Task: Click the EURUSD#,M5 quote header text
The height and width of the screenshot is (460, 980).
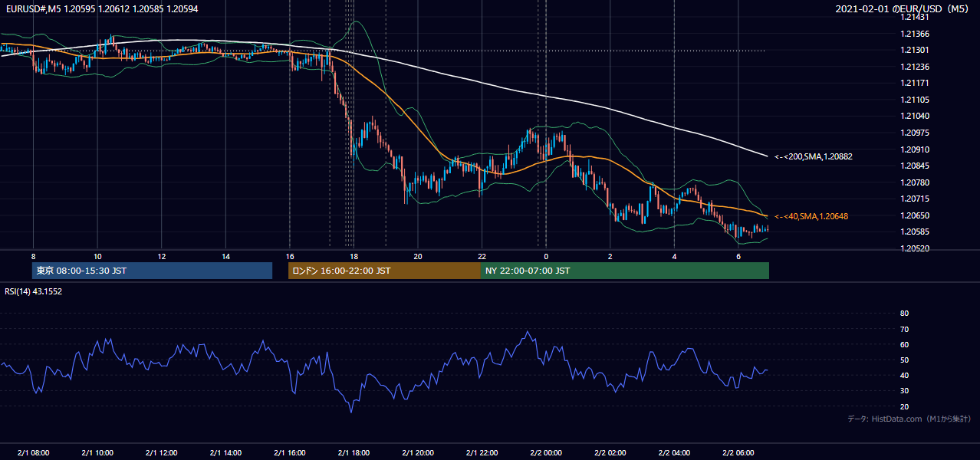Action: 102,8
